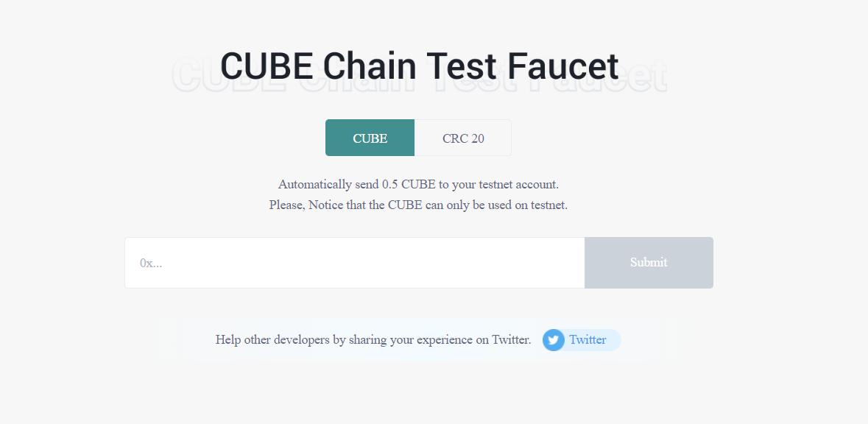Select the CUBE token tab
Image resolution: width=868 pixels, height=424 pixels.
click(x=370, y=138)
